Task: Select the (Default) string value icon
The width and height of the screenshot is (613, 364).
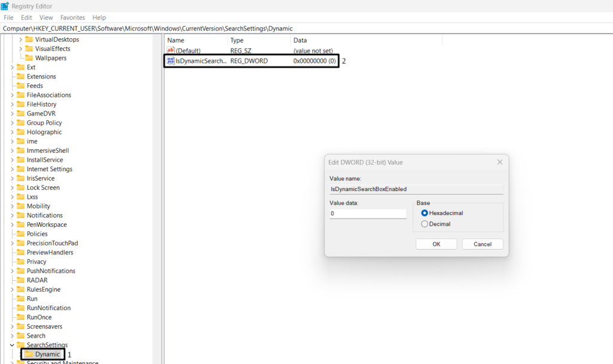Action: click(171, 50)
